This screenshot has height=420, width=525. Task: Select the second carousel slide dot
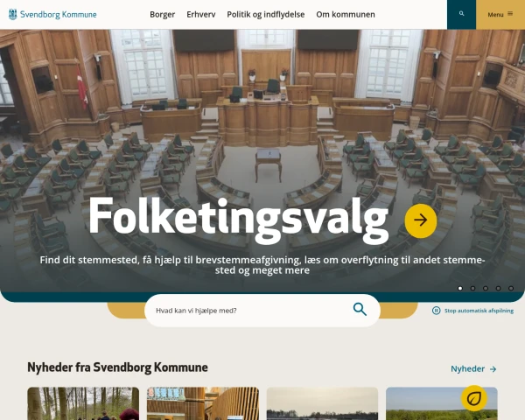(472, 289)
